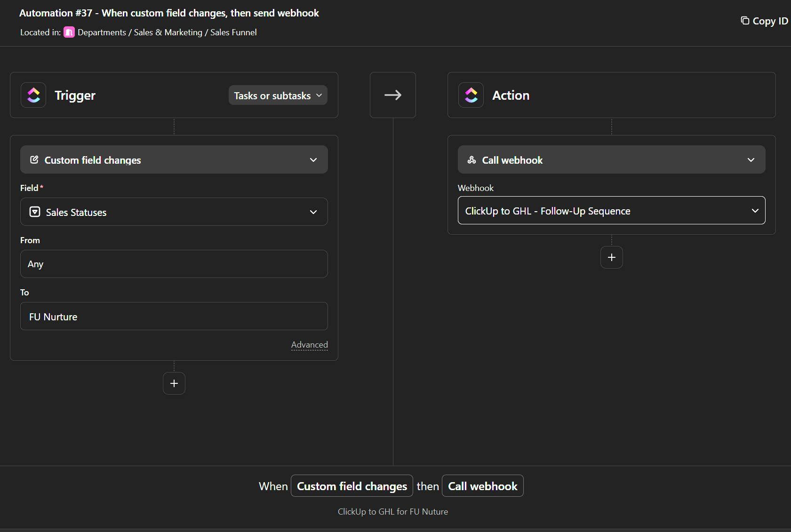Image resolution: width=791 pixels, height=532 pixels.
Task: Click the automation title Automation #37
Action: 169,13
